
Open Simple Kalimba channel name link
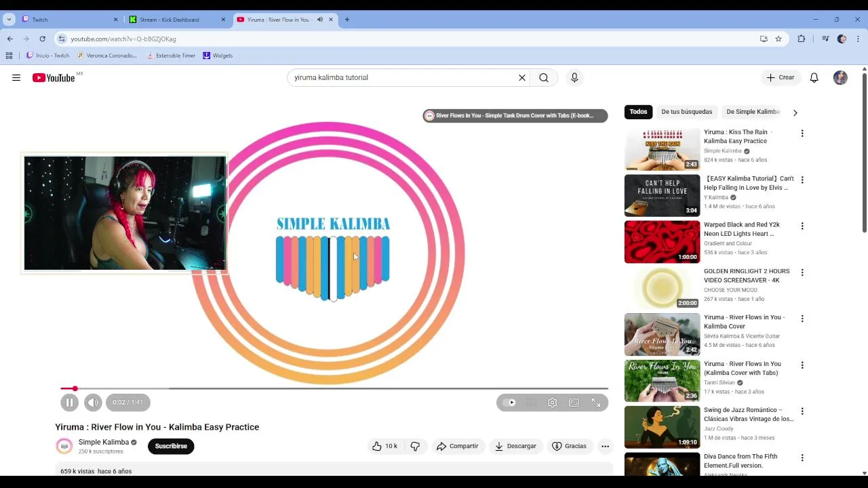click(x=104, y=442)
